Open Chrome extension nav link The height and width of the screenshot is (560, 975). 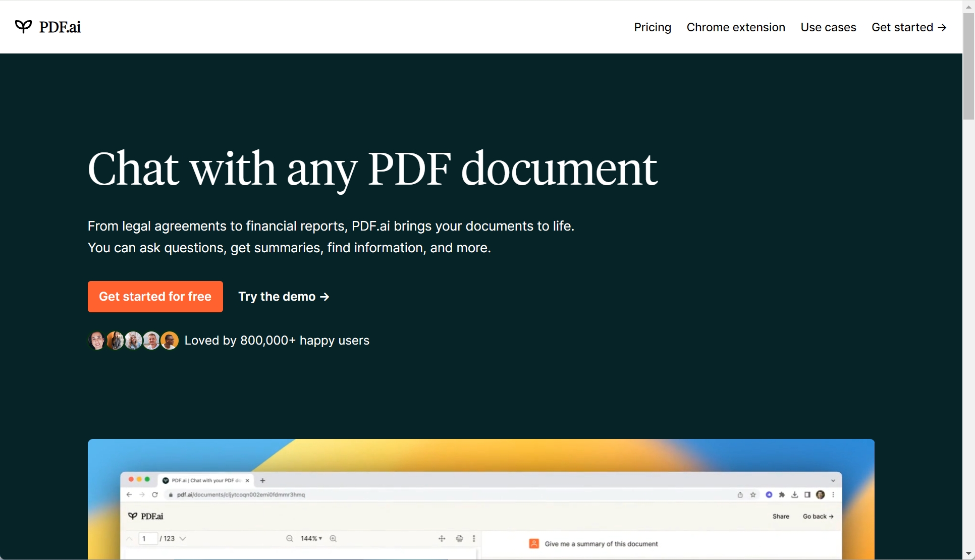[735, 27]
